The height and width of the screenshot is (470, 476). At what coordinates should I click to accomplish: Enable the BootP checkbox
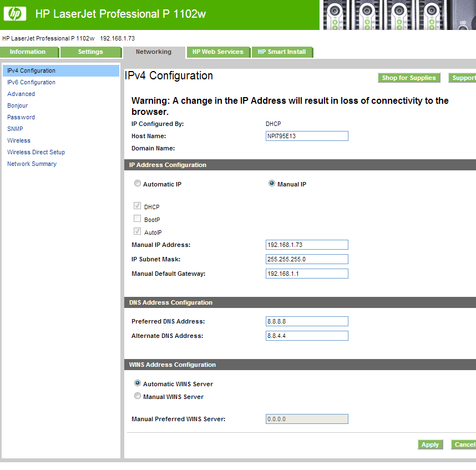pyautogui.click(x=137, y=219)
